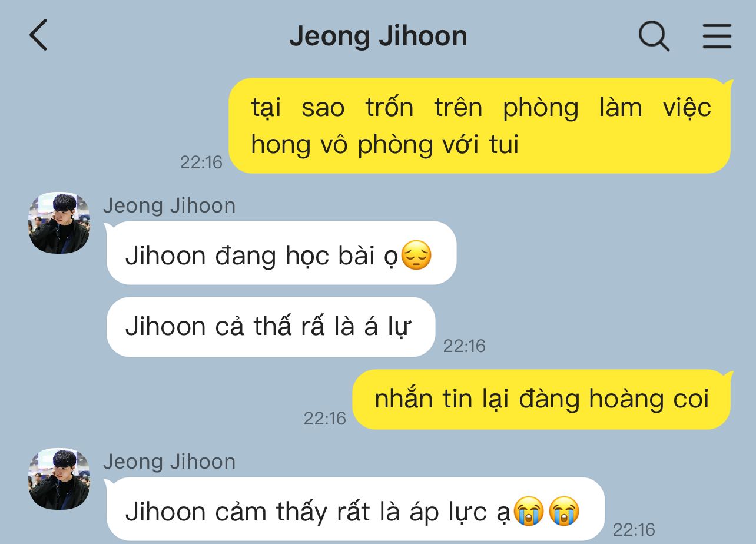Select the bubble 'Jihoon đang học bài ọ'
Viewport: 756px width, 544px height.
pyautogui.click(x=281, y=253)
